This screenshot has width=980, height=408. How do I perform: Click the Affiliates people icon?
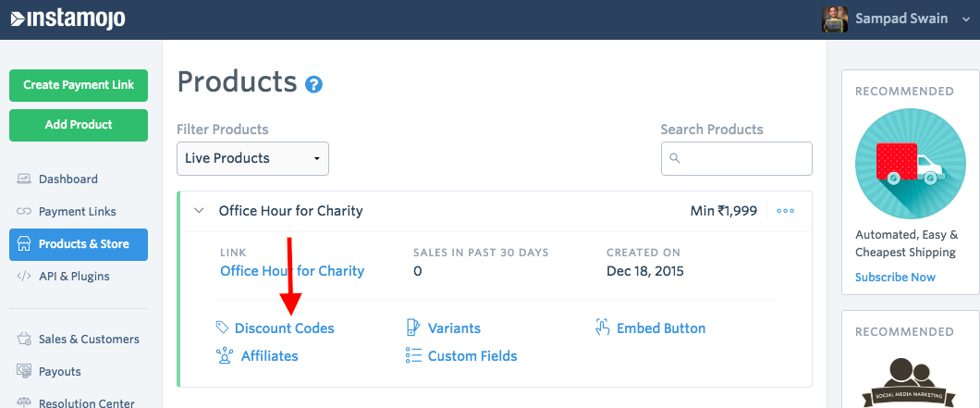224,355
